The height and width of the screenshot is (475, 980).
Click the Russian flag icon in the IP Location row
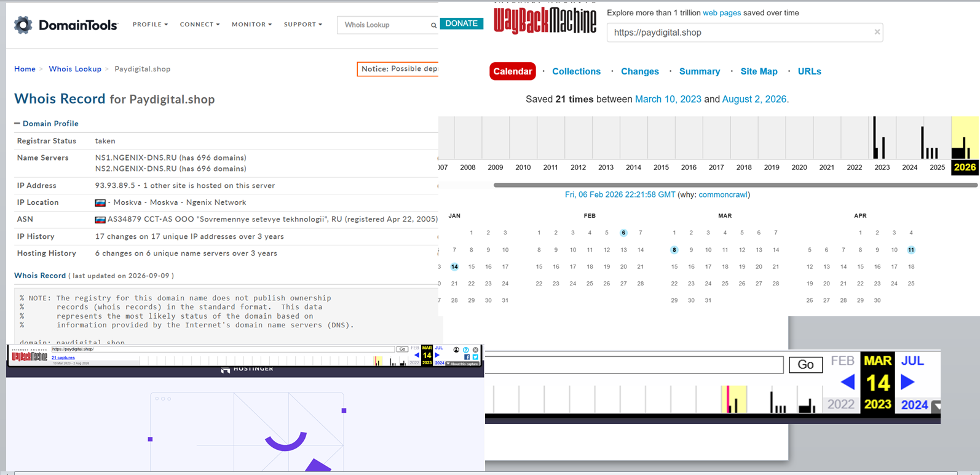tap(100, 202)
